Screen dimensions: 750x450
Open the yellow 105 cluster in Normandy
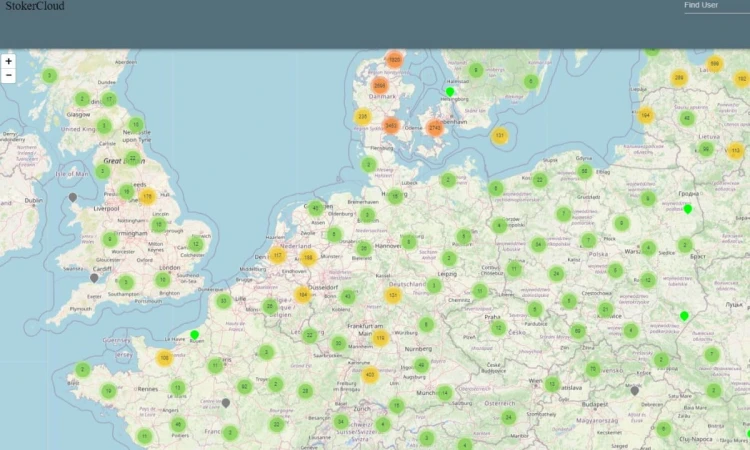point(164,358)
